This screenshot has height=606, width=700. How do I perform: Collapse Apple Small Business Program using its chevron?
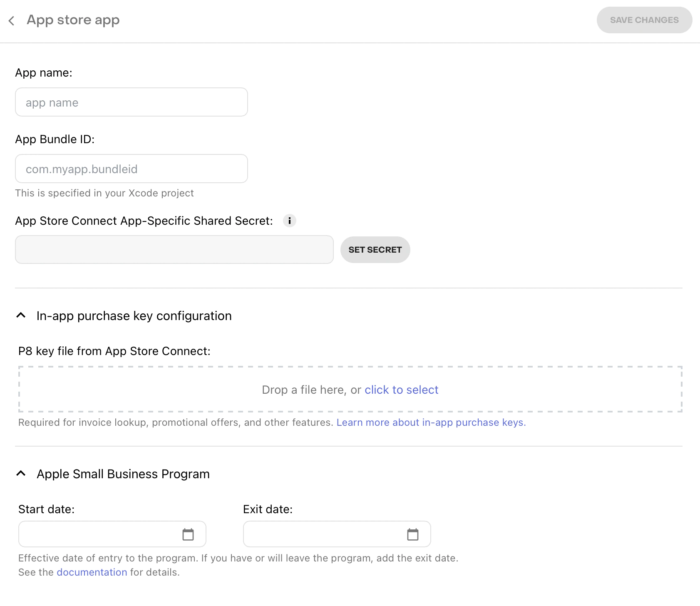coord(21,474)
